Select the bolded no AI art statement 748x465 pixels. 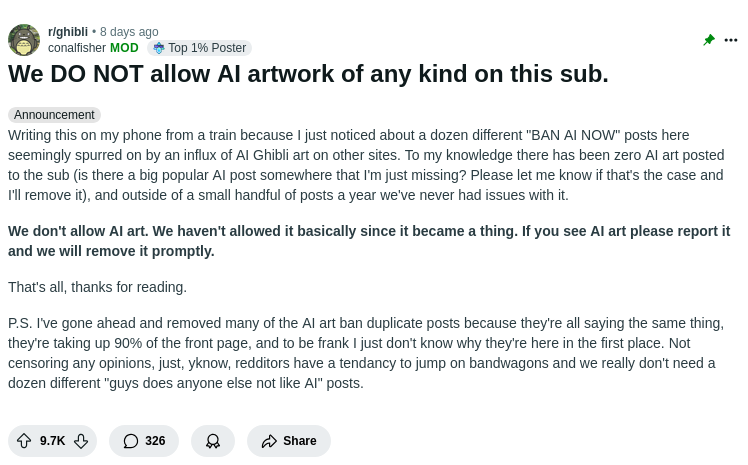[x=369, y=241]
